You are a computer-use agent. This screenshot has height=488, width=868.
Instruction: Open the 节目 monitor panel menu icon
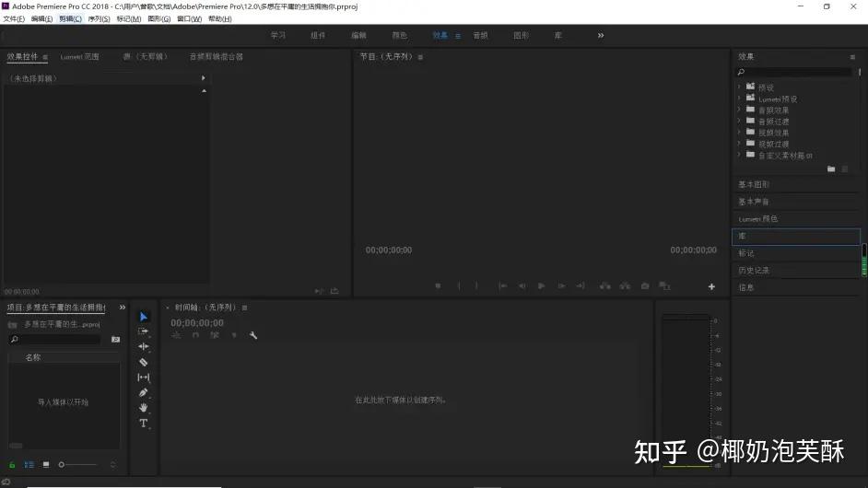pyautogui.click(x=420, y=57)
